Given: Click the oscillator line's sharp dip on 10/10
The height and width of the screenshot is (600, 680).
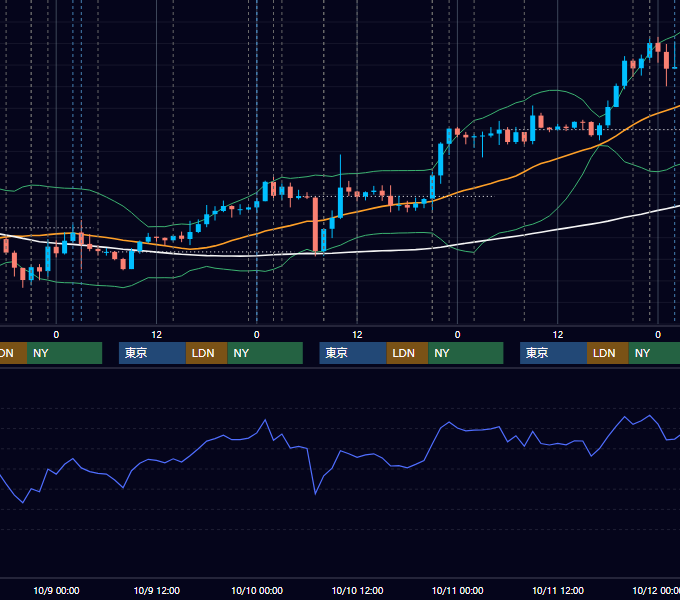Looking at the screenshot, I should point(315,493).
